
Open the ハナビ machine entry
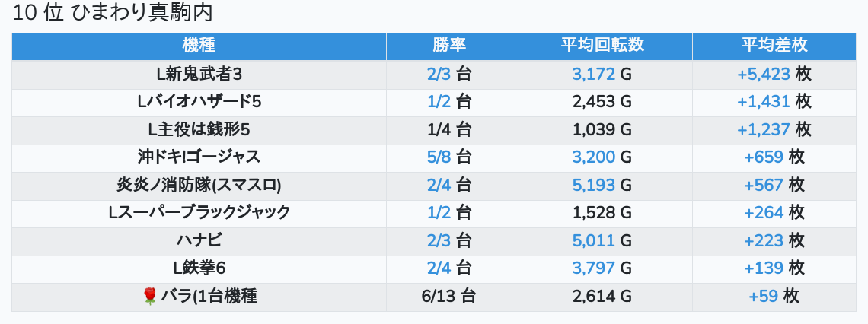pos(199,241)
